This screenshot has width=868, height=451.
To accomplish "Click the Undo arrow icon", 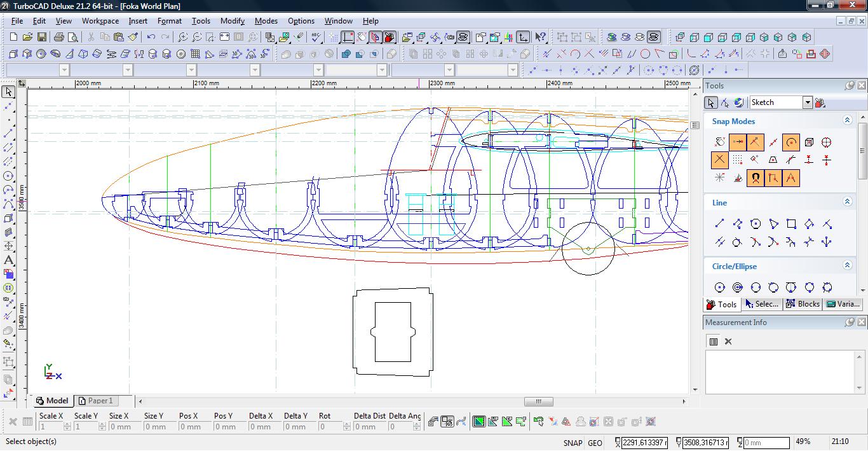I will point(151,38).
